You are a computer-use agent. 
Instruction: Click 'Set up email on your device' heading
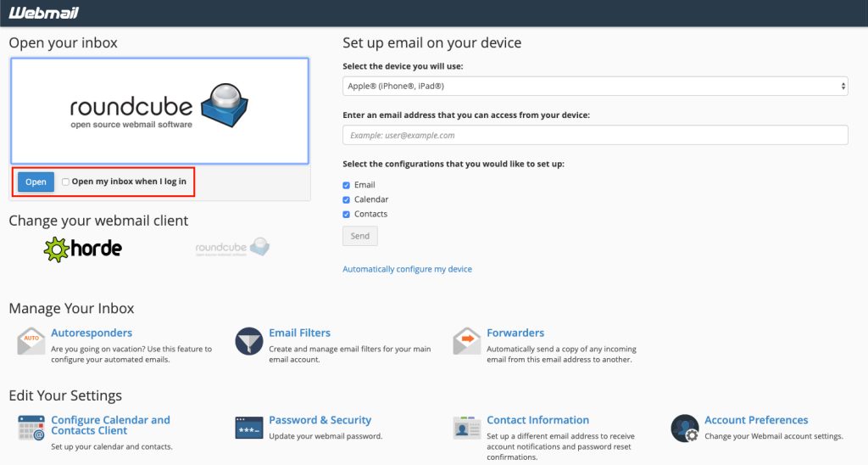click(431, 42)
